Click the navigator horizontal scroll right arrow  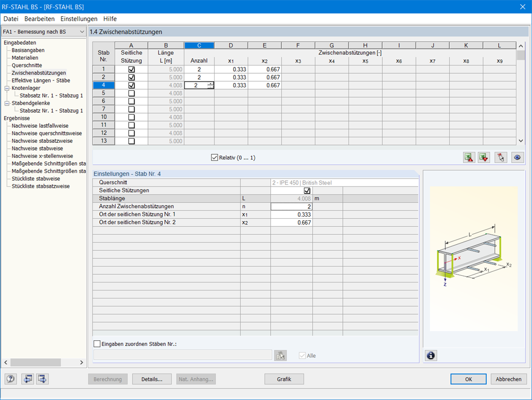pos(82,363)
